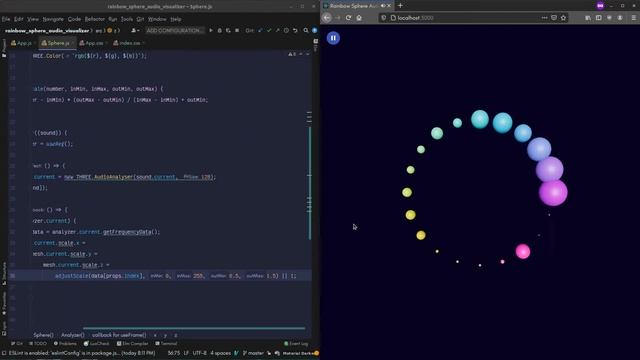
Task: Open the Problems tool window
Action: (x=65, y=344)
